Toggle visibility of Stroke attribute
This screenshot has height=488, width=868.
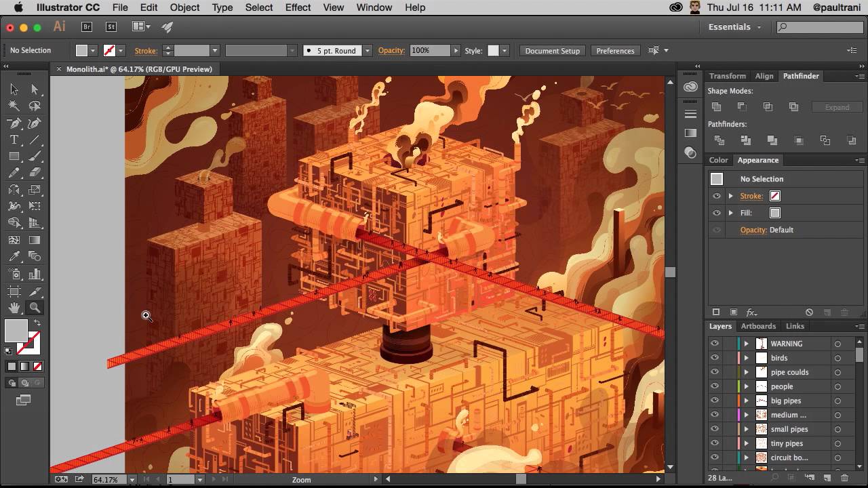[x=716, y=196]
